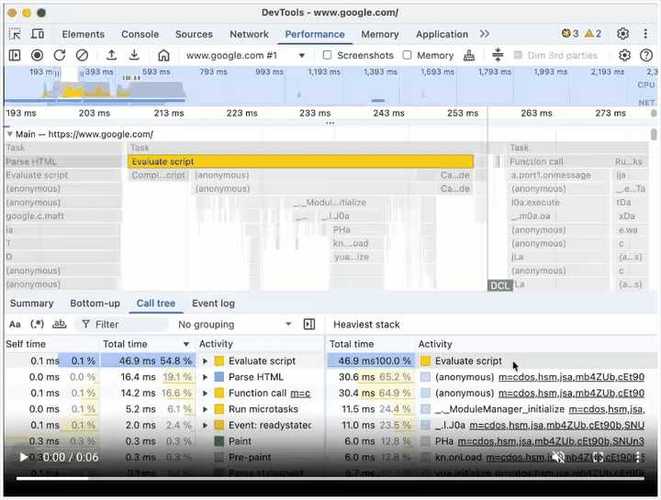Enable the Memory checkbox in toolbar

[x=407, y=55]
